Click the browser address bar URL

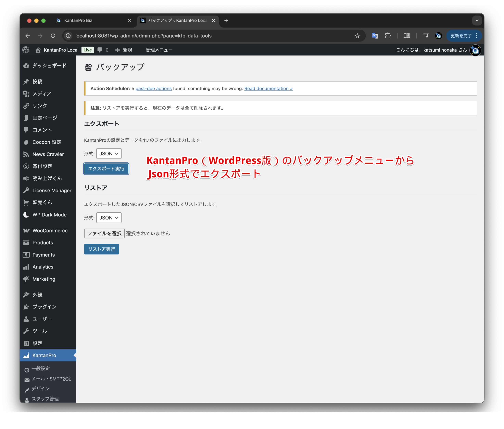pos(144,36)
